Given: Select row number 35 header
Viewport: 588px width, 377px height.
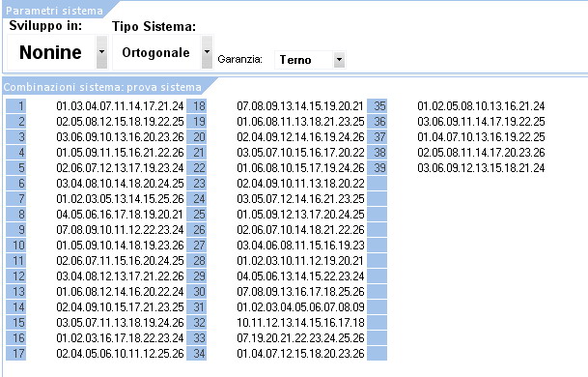Looking at the screenshot, I should [377, 106].
